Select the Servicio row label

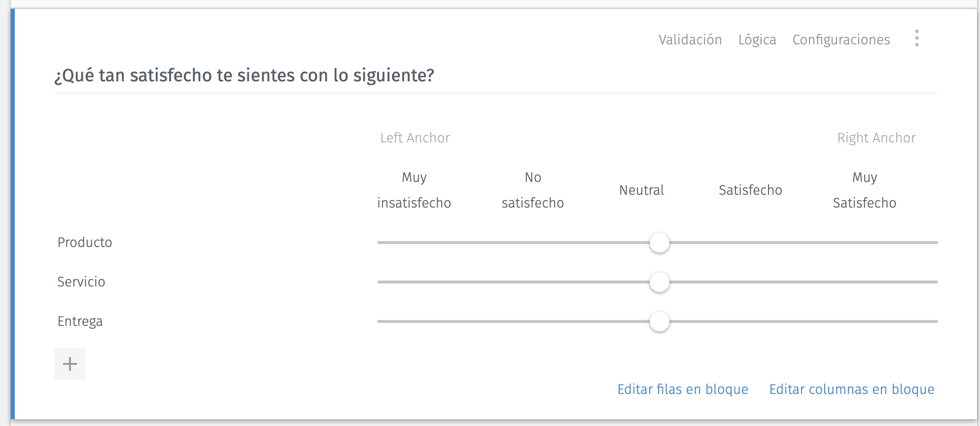coord(81,282)
